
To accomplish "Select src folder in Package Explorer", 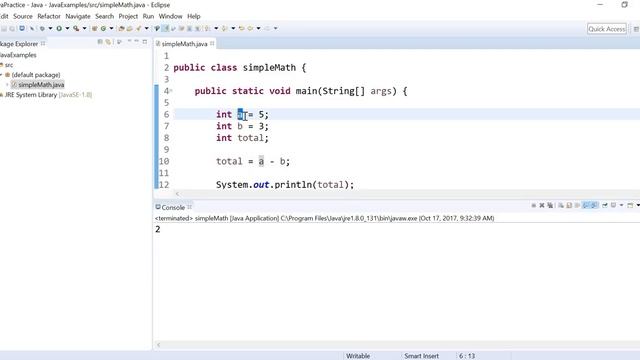I will coord(9,65).
